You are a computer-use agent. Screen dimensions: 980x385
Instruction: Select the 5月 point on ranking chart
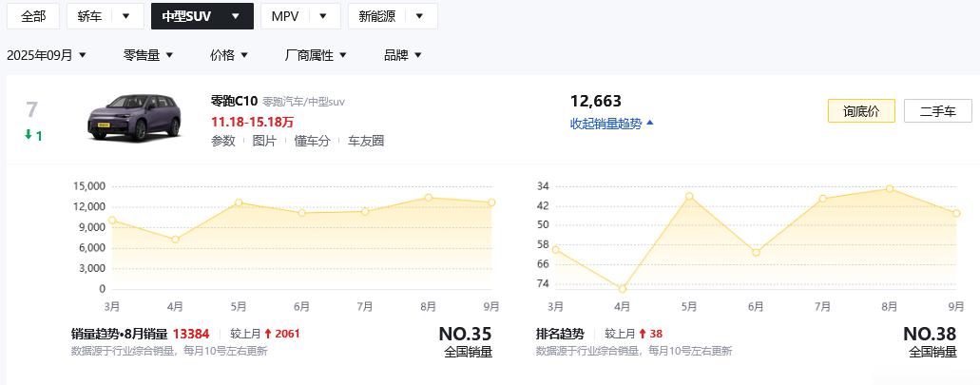(689, 196)
